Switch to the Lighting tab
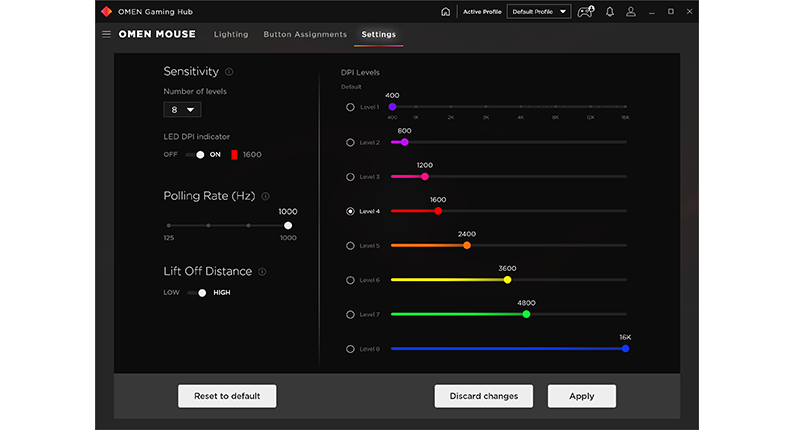 (x=231, y=34)
